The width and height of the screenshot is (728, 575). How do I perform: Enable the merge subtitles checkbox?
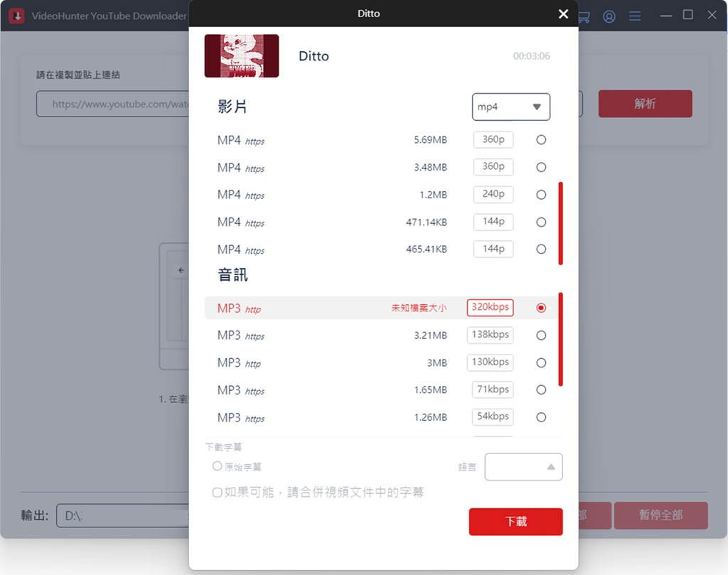pyautogui.click(x=218, y=492)
